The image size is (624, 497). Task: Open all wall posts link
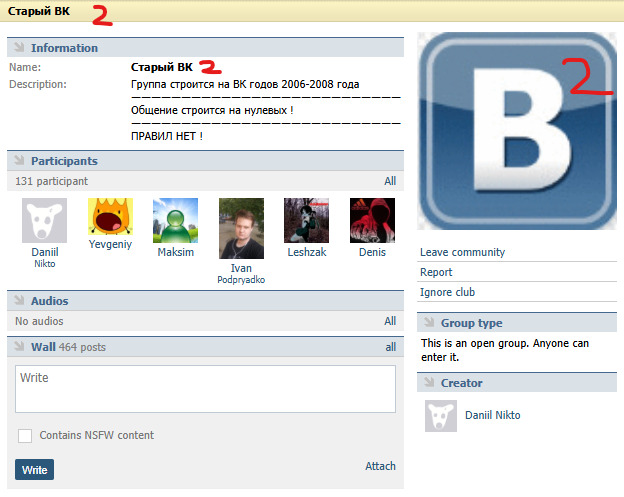point(390,347)
